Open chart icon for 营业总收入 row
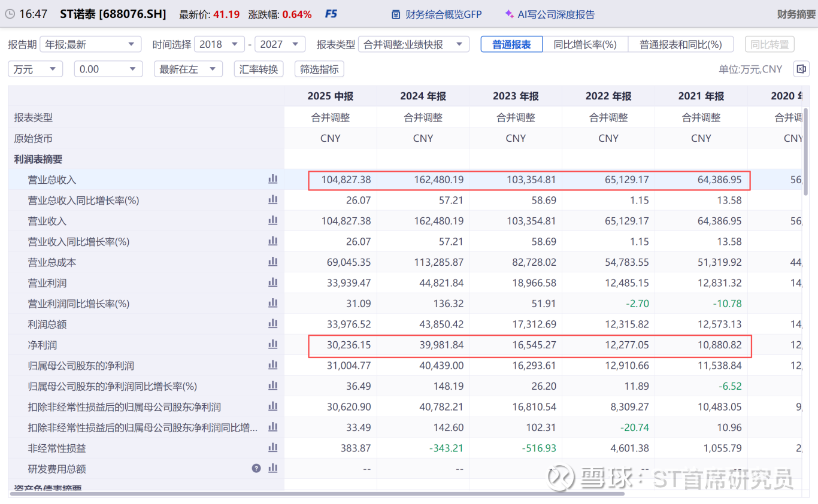Screen dimensions: 818x504 [x=272, y=179]
